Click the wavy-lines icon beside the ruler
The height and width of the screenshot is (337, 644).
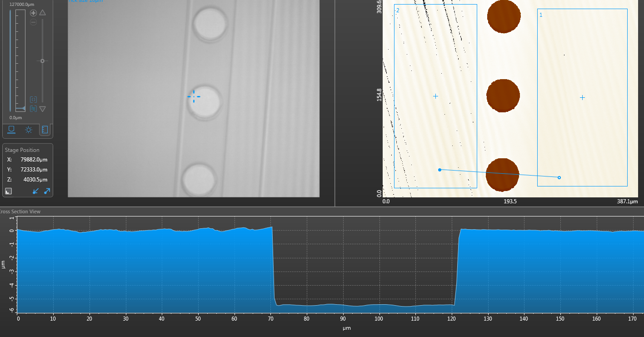pyautogui.click(x=33, y=109)
